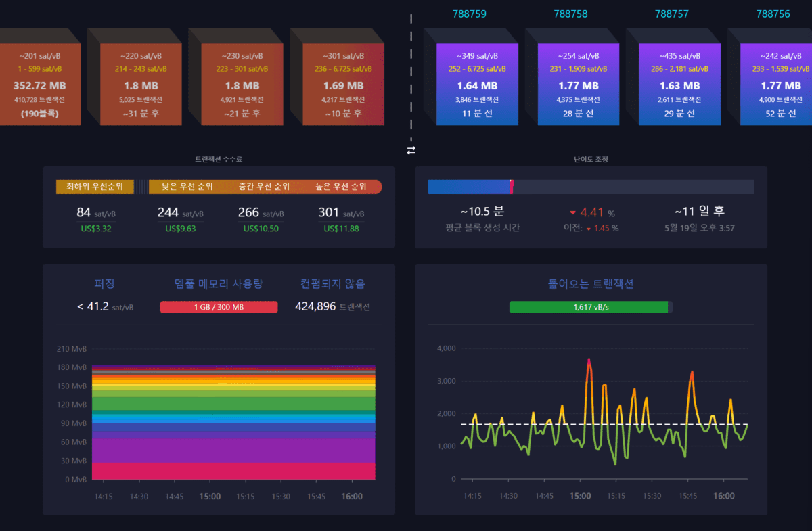
Task: Open the 퍼징 heading link
Action: (x=105, y=284)
